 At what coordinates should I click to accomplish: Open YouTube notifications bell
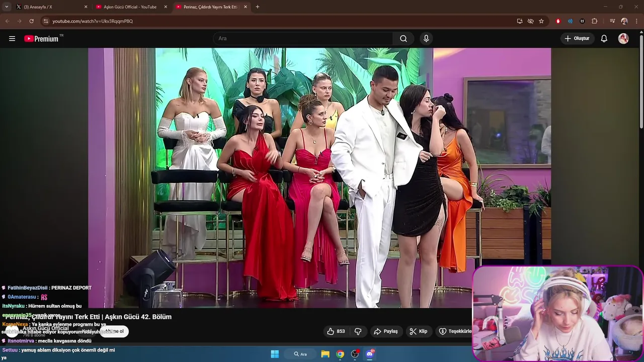(604, 39)
